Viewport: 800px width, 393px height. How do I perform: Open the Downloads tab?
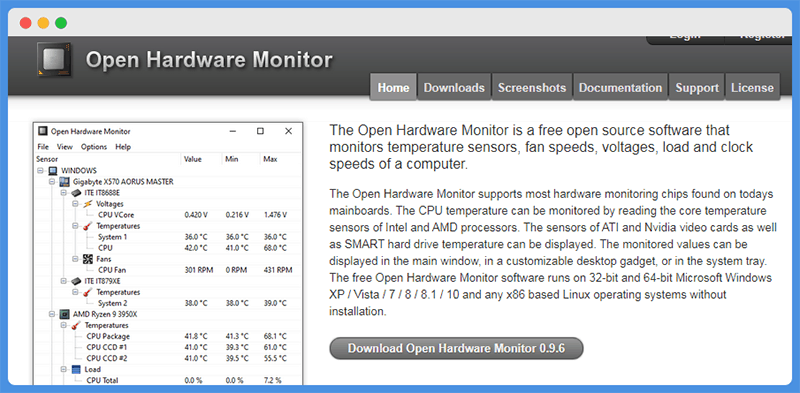pyautogui.click(x=454, y=87)
